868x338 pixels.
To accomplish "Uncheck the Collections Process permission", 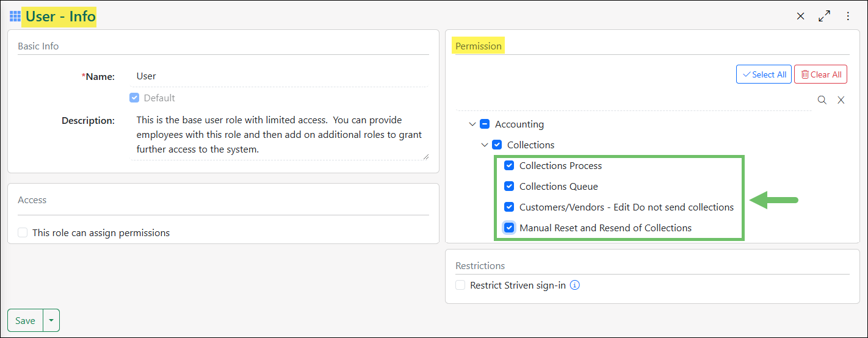I will pyautogui.click(x=509, y=166).
